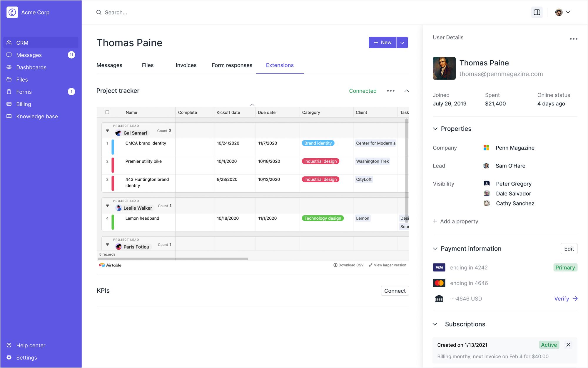Toggle the side panel layout icon
The image size is (588, 368).
click(x=537, y=12)
